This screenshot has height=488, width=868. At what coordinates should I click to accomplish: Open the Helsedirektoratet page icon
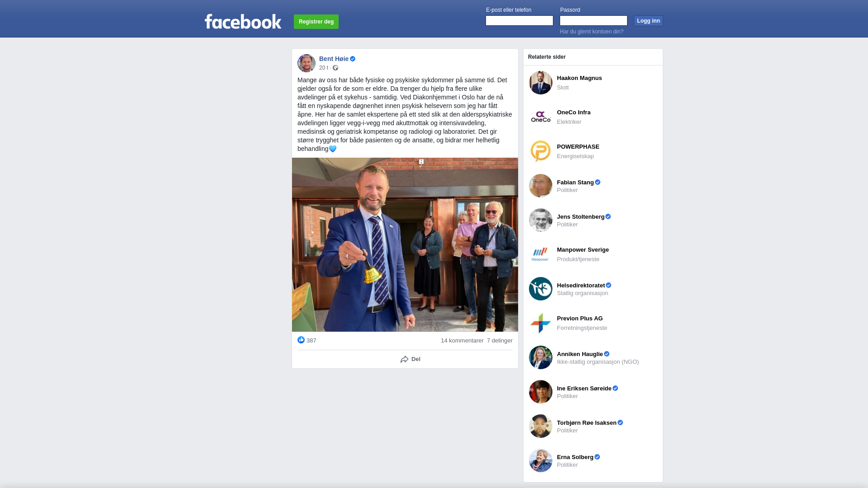point(541,289)
